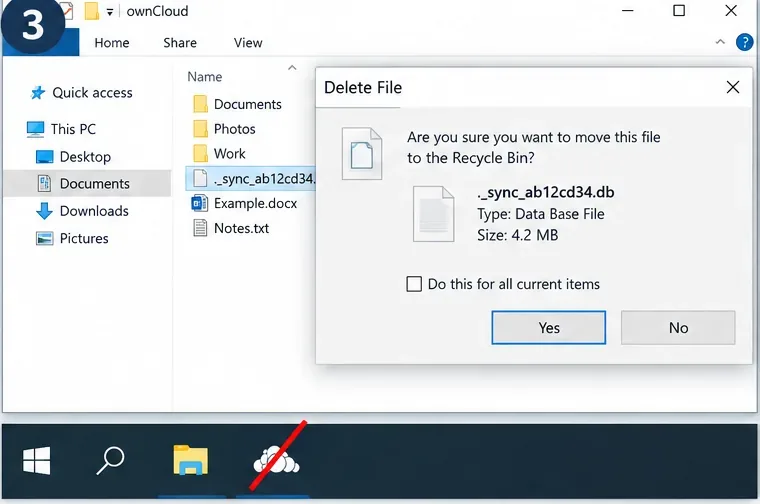760x504 pixels.
Task: Select the Photos folder
Action: coord(235,129)
